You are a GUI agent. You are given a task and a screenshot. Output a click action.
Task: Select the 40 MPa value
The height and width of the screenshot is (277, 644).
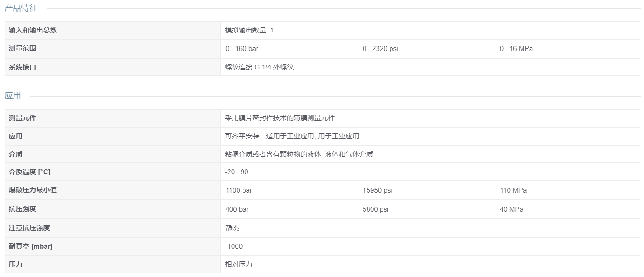(x=512, y=209)
